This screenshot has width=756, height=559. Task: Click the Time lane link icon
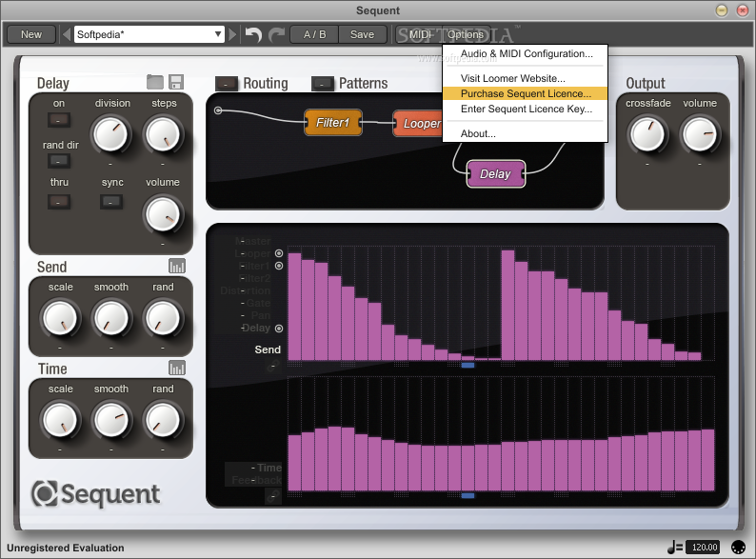pyautogui.click(x=273, y=496)
